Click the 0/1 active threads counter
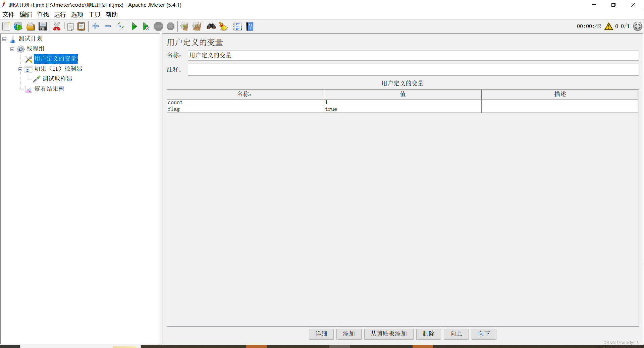 (625, 26)
